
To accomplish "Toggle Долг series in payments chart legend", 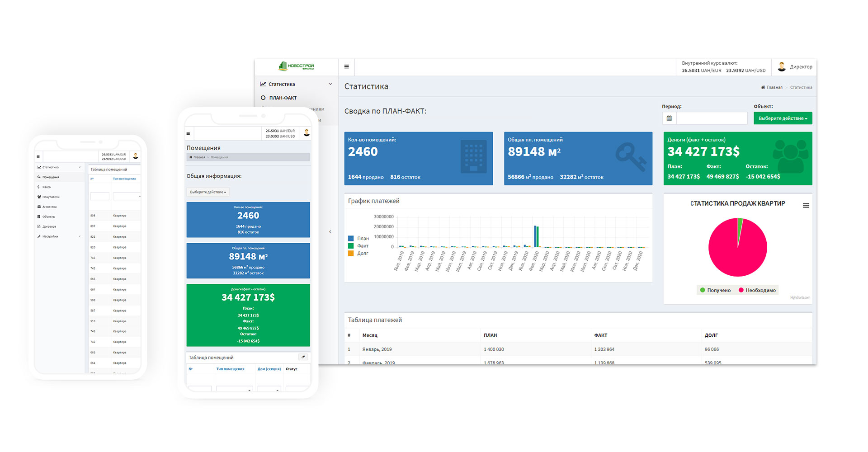I will 358,254.
